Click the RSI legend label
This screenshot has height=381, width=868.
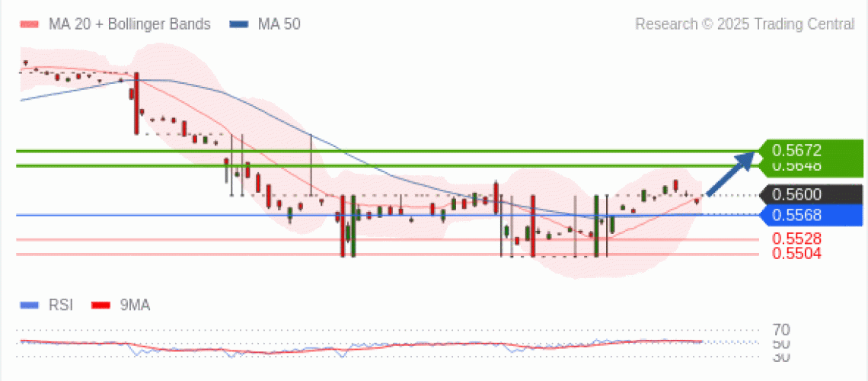click(61, 305)
